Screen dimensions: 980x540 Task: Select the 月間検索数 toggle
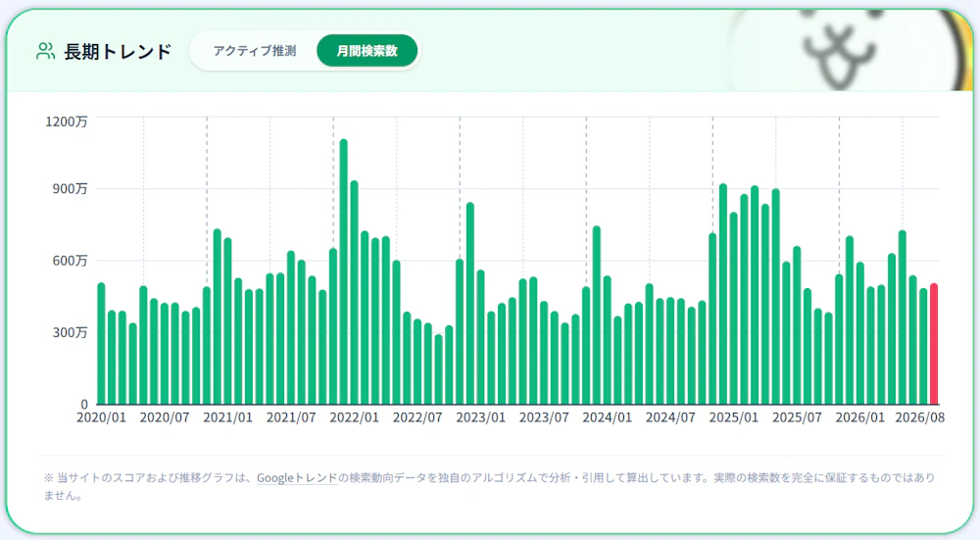(367, 51)
